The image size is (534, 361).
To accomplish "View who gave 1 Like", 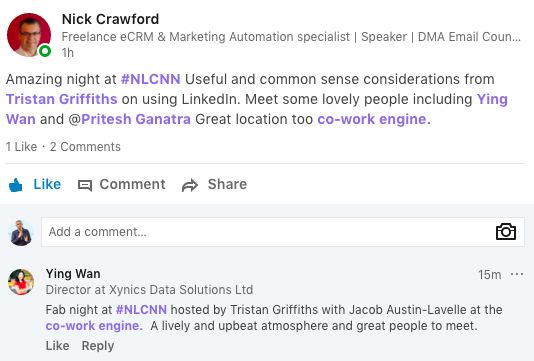I will pos(21,147).
